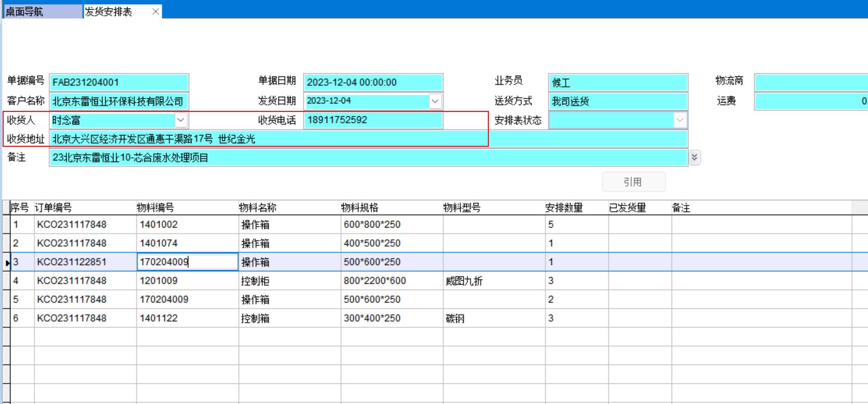
Task: Click the 送货方式 field
Action: coord(617,101)
